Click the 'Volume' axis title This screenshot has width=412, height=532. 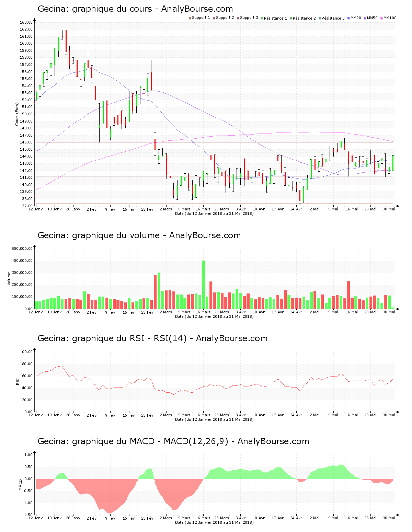(9, 278)
